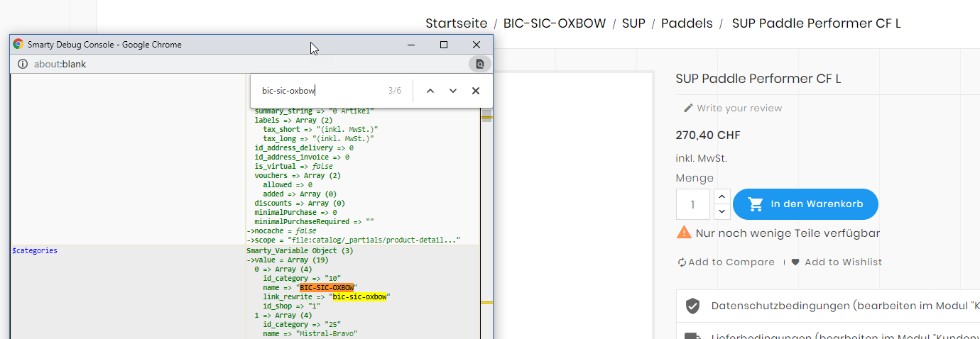
Task: Click the $categories variable name
Action: (35, 250)
